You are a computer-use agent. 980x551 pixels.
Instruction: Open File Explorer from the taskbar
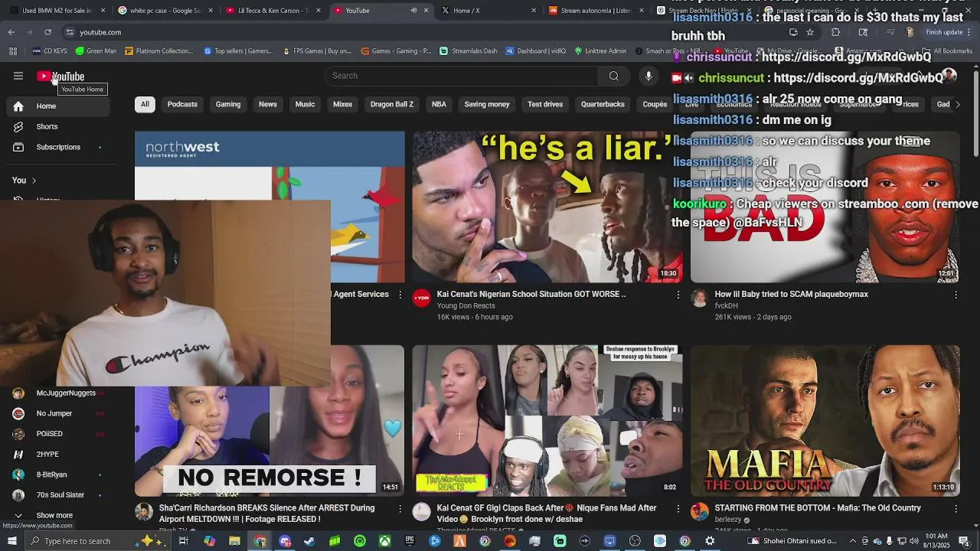(x=234, y=541)
